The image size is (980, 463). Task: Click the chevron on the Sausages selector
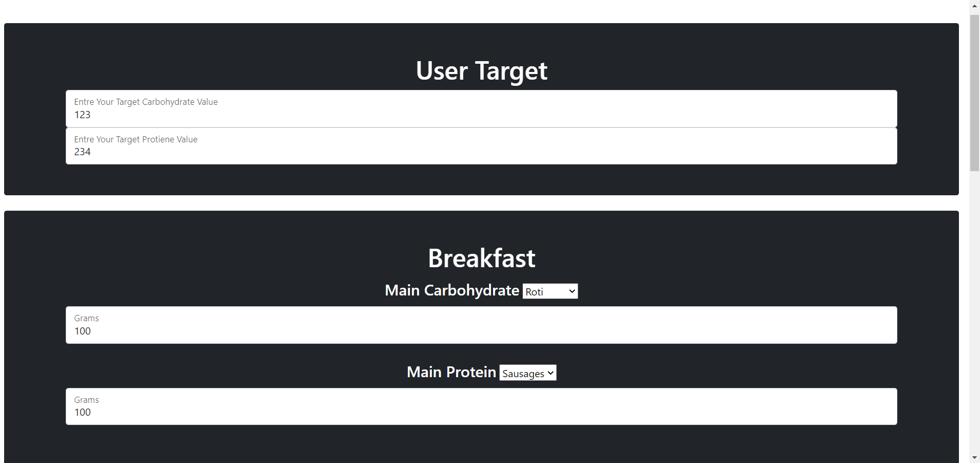click(x=550, y=373)
